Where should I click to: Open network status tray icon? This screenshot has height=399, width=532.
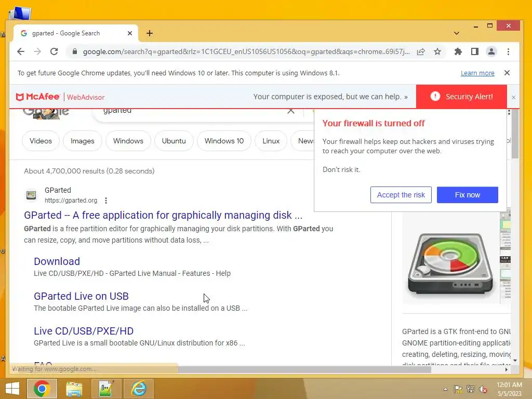pos(471,389)
